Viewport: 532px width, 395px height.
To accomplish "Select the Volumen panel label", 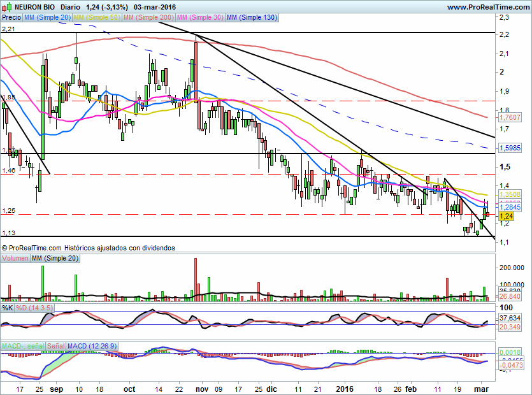I will pyautogui.click(x=15, y=258).
